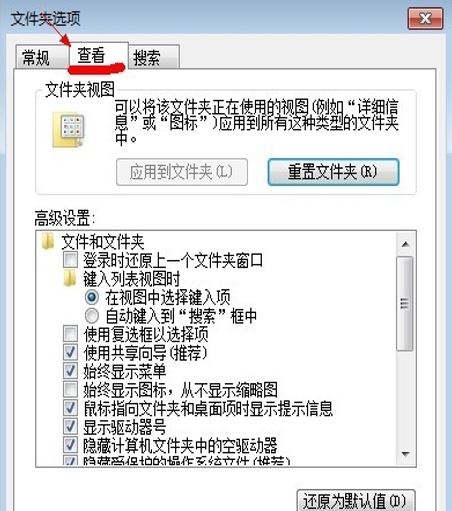Screen dimensions: 452x511
Task: Uncheck 使用共享向导(推荐) option
Action: (x=70, y=353)
